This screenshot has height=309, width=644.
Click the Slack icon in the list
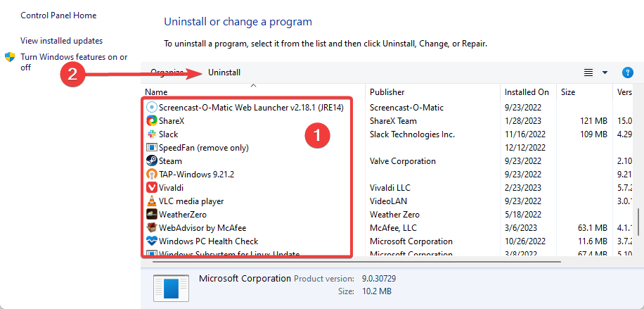[x=152, y=134]
